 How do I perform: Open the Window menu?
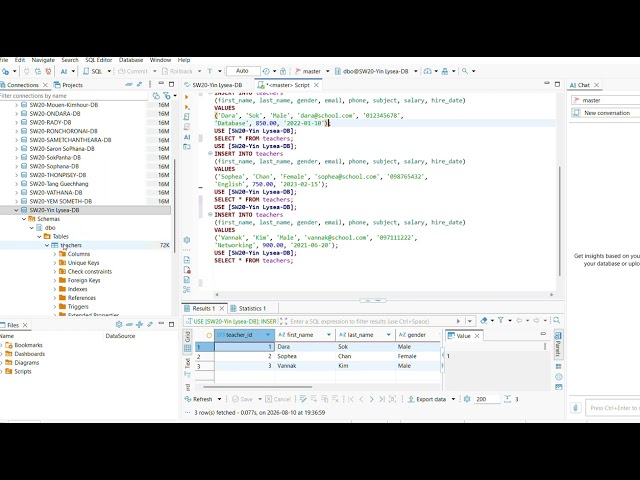(x=160, y=60)
